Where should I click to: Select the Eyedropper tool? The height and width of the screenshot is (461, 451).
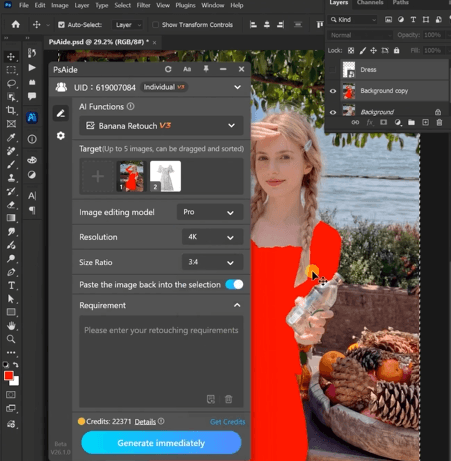pyautogui.click(x=11, y=137)
